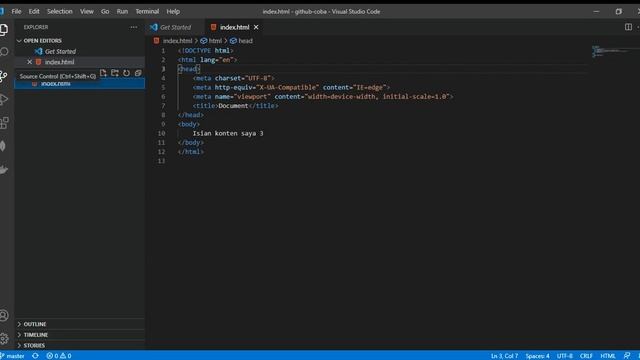Click the New File icon in explorer
The image size is (640, 360).
[103, 73]
